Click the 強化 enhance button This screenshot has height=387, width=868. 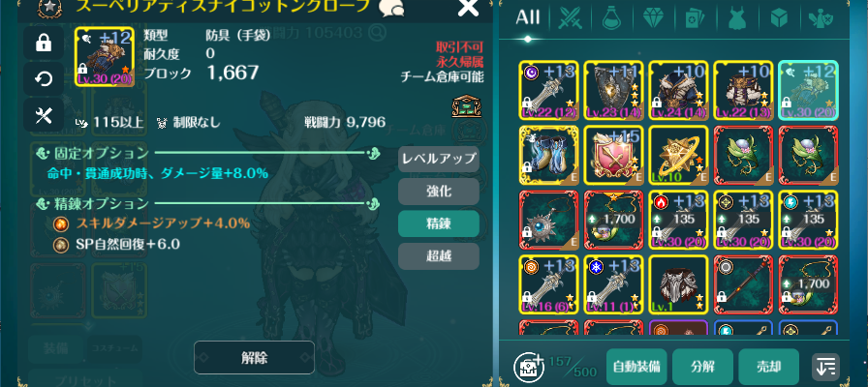coord(439,192)
